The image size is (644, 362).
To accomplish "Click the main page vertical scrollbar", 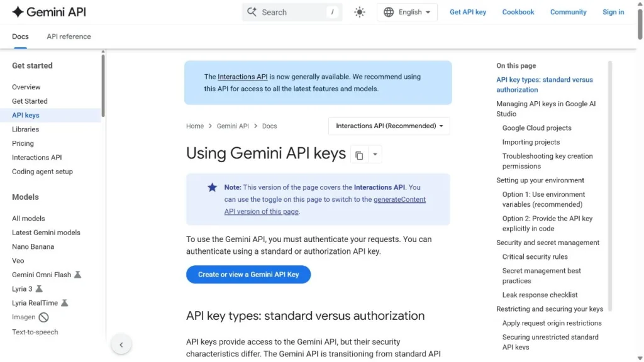I will pyautogui.click(x=640, y=24).
